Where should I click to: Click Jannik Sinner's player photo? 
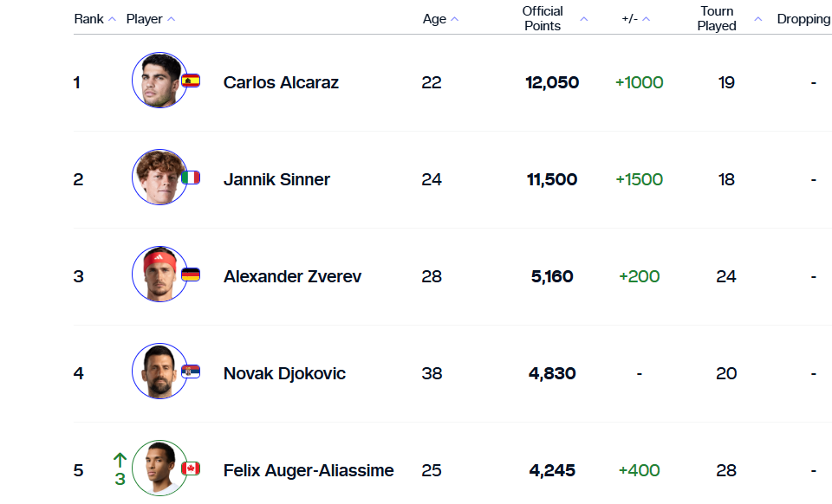coord(159,178)
